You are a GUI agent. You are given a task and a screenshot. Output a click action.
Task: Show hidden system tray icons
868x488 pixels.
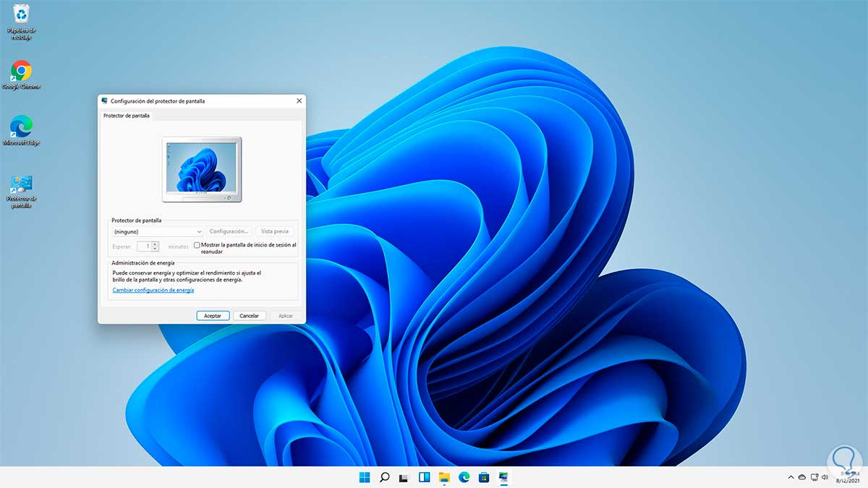(791, 477)
